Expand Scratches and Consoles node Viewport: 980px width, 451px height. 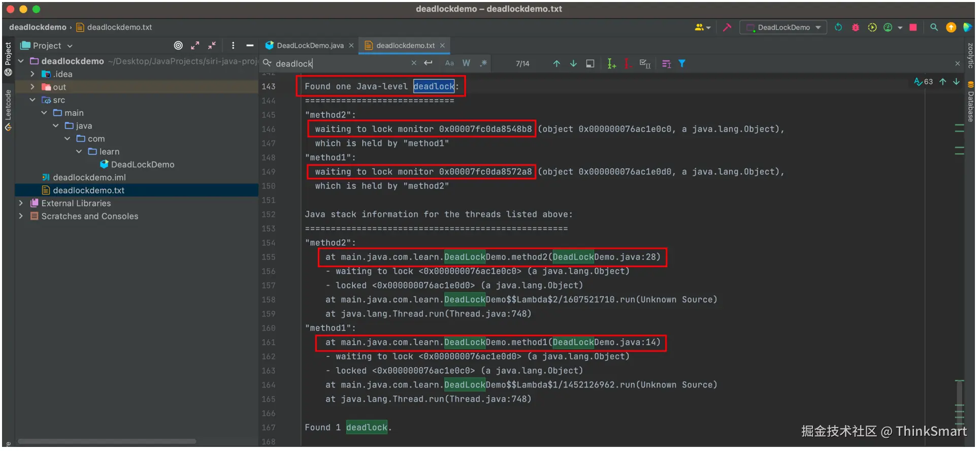(x=21, y=216)
